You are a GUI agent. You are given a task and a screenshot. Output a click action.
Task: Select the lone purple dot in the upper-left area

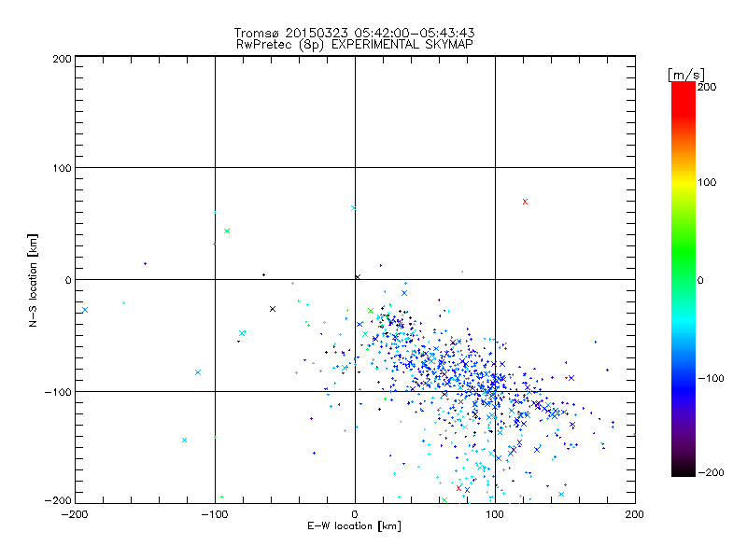146,264
